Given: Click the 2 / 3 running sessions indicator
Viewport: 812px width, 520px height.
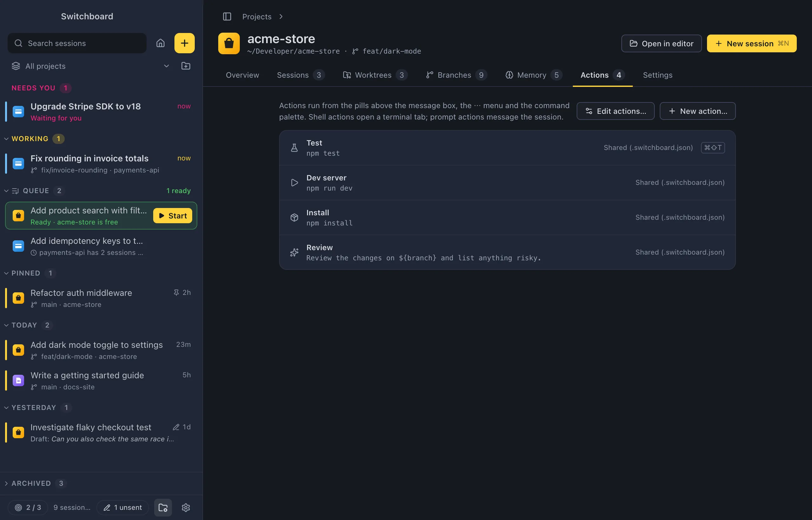Looking at the screenshot, I should pos(28,508).
